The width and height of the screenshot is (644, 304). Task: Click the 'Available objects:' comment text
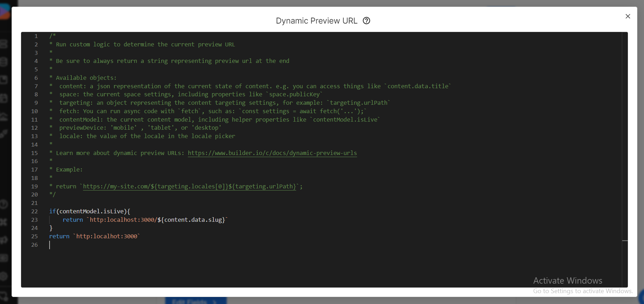click(86, 78)
